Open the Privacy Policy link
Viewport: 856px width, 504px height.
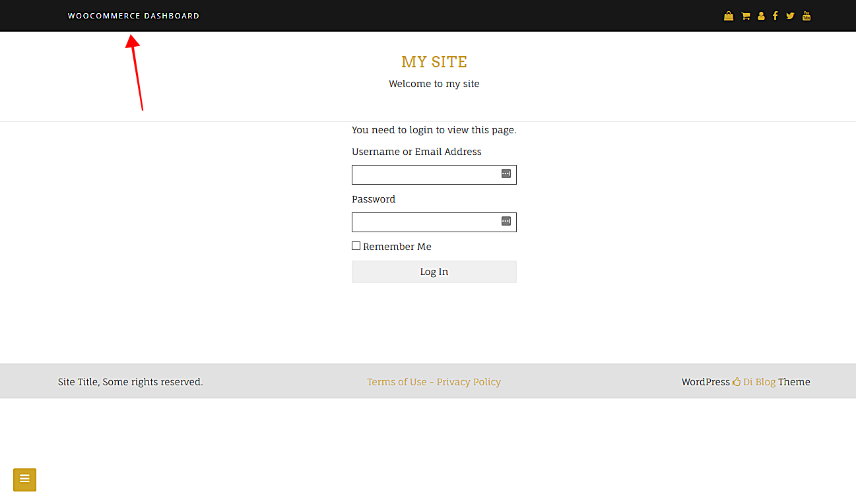(x=469, y=382)
